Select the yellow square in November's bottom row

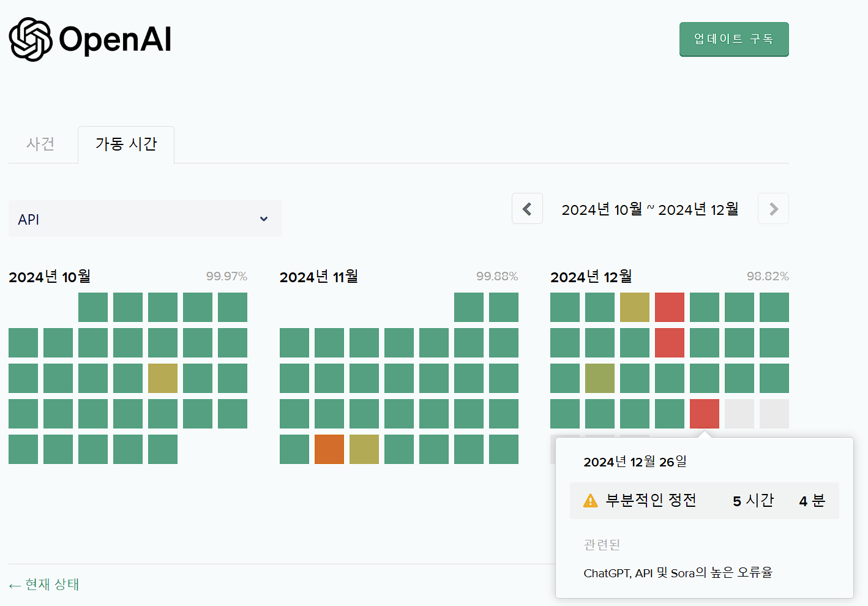[x=364, y=449]
